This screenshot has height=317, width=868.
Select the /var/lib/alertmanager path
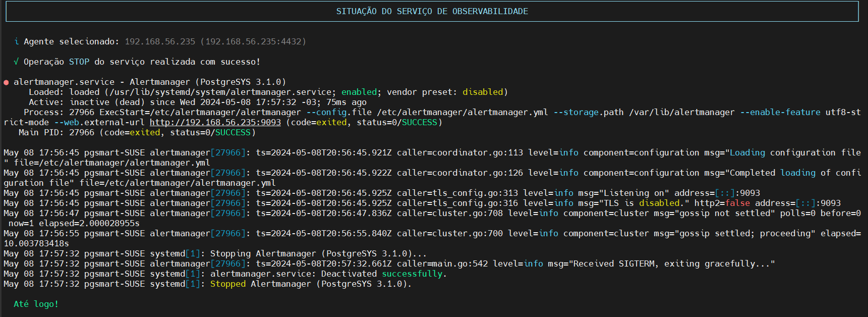pos(682,112)
